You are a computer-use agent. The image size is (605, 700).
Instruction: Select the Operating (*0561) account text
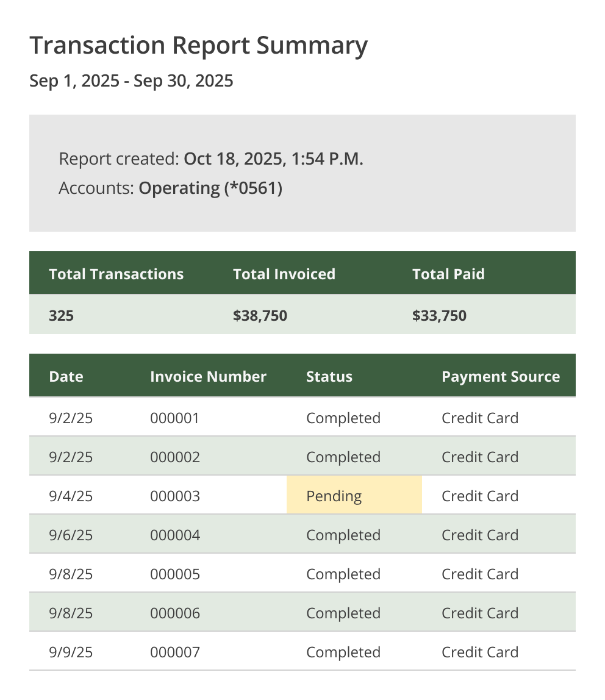(210, 188)
